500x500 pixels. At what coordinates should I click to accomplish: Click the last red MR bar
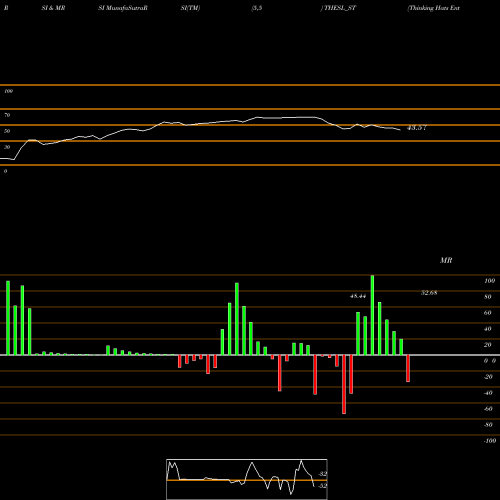point(408,368)
